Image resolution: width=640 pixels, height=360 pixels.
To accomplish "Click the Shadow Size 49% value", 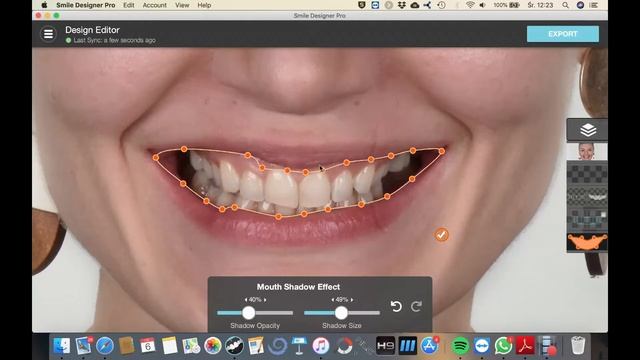I will (x=342, y=300).
